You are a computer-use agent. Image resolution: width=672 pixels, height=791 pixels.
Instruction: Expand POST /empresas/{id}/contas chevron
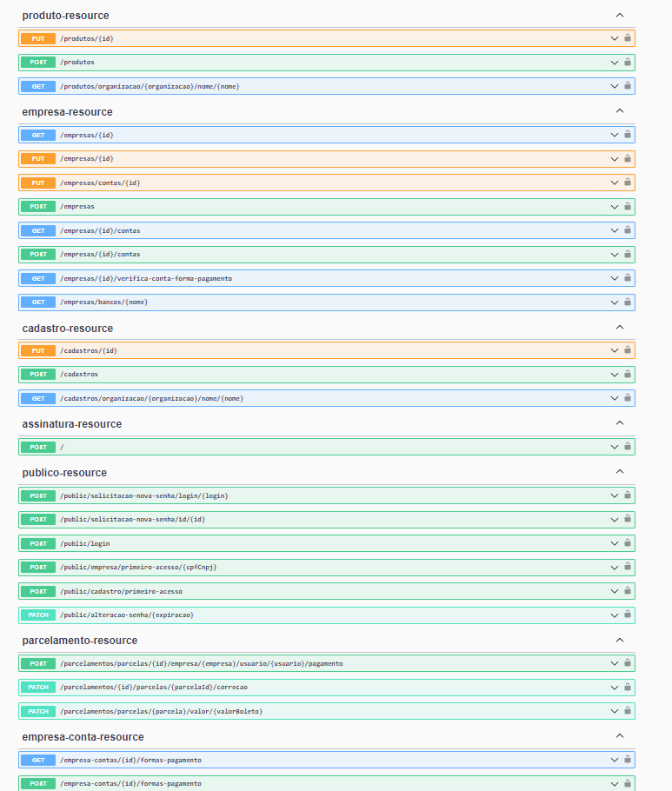[x=615, y=255]
